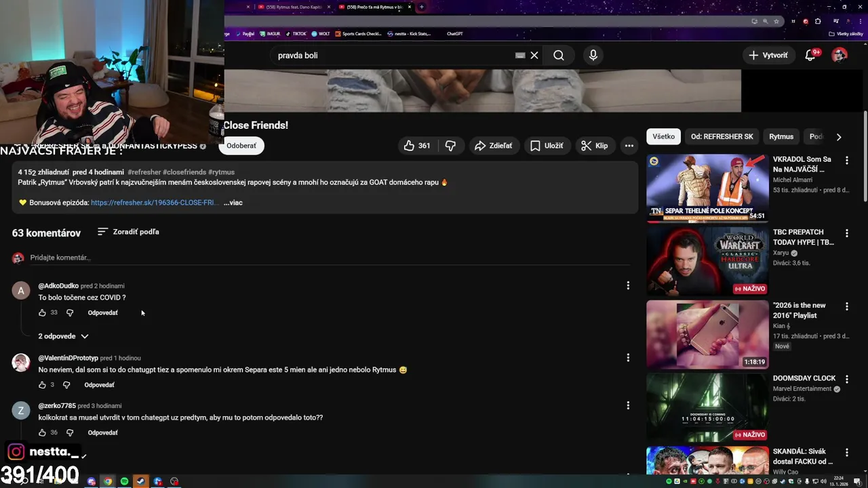This screenshot has height=488, width=868.
Task: Click the Pridajte komentár input field
Action: click(x=330, y=258)
